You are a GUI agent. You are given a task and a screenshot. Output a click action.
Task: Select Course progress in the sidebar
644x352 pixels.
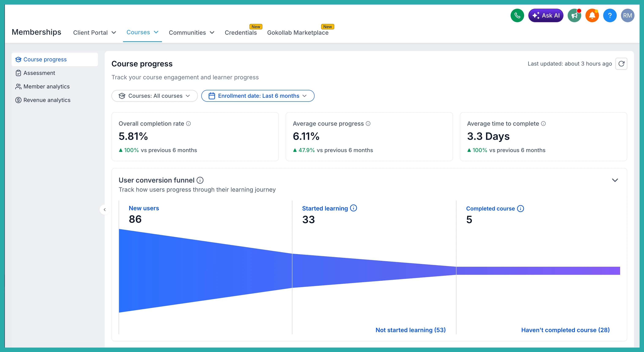click(x=55, y=59)
